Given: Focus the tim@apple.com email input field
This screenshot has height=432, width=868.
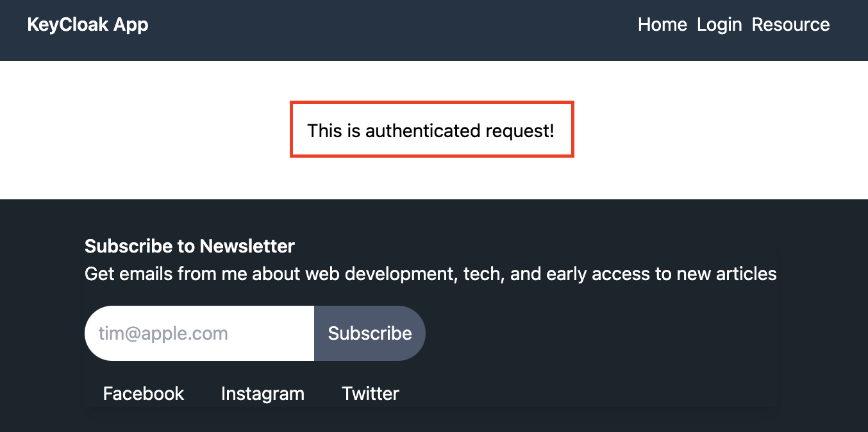Looking at the screenshot, I should pyautogui.click(x=199, y=333).
